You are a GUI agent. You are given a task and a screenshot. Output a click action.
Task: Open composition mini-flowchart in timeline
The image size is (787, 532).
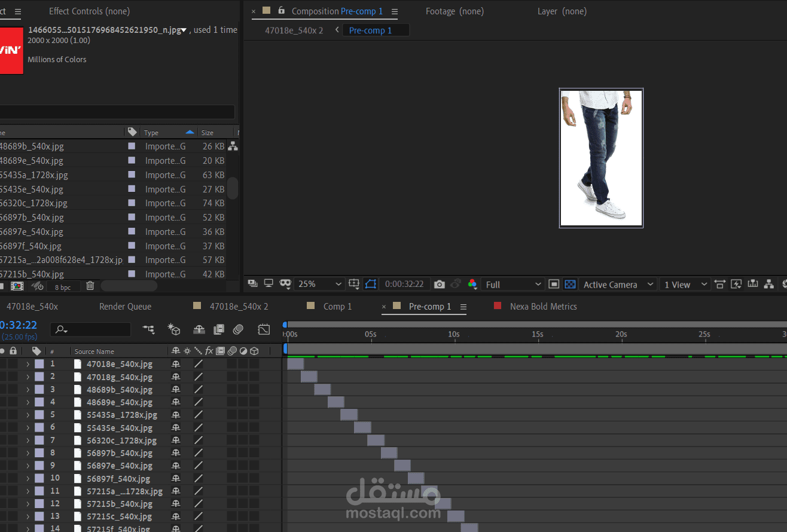click(148, 329)
